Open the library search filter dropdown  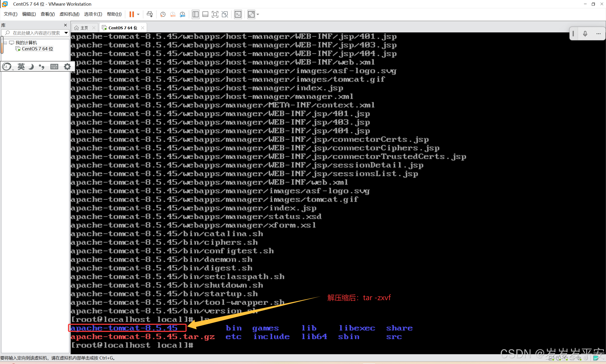[66, 33]
